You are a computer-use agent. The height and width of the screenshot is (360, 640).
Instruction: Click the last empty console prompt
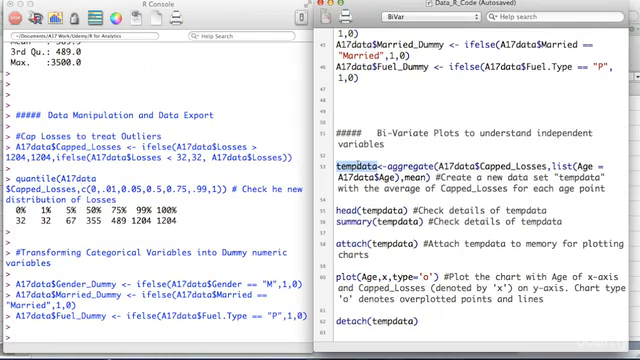point(8,338)
